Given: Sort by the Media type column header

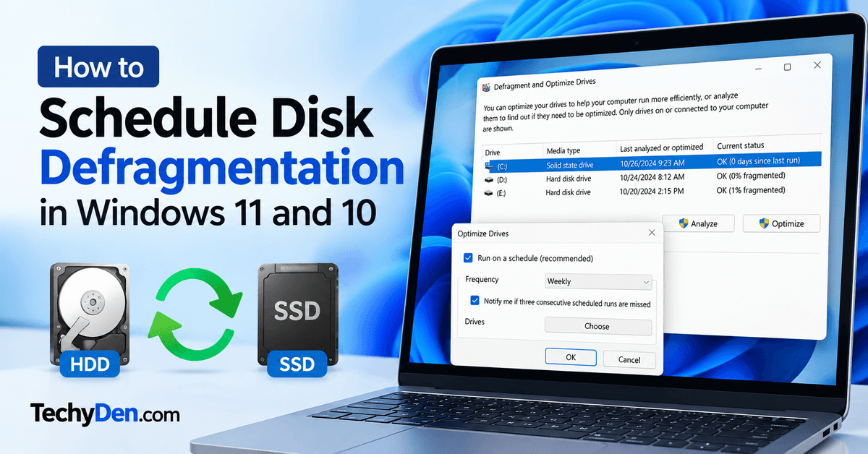Looking at the screenshot, I should 563,150.
